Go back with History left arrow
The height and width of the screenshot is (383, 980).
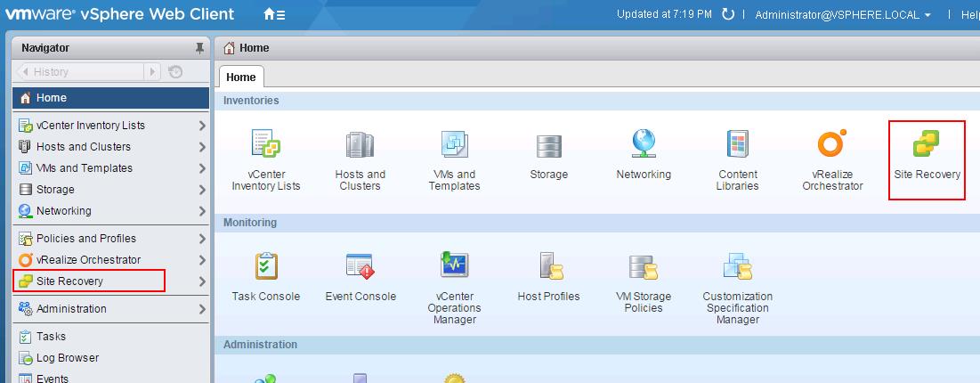(x=25, y=72)
